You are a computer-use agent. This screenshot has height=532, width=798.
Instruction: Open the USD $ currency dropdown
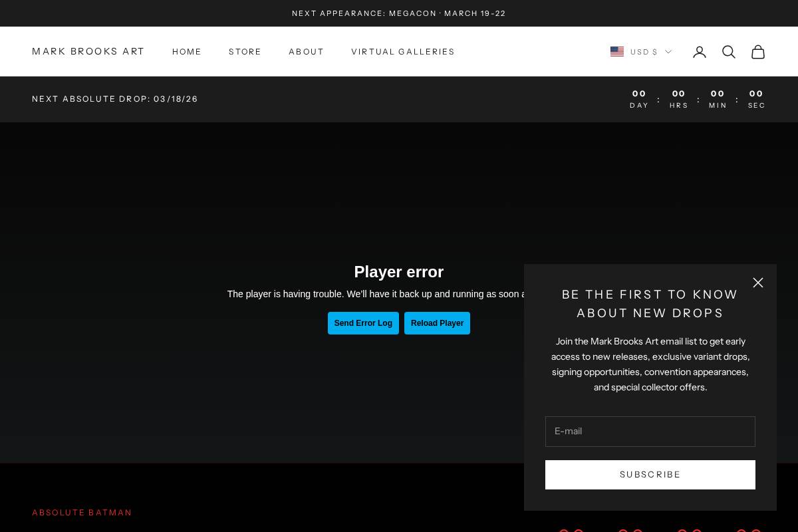tap(644, 51)
